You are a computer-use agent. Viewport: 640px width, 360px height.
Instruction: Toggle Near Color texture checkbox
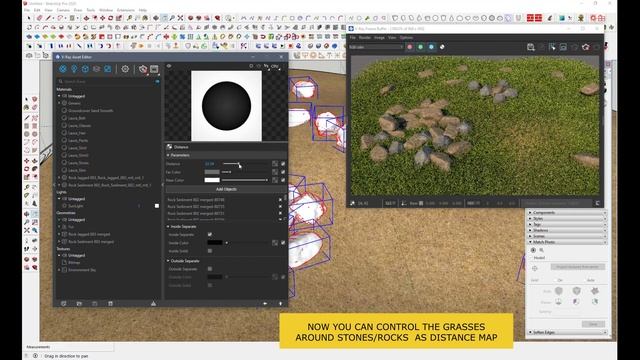283,180
